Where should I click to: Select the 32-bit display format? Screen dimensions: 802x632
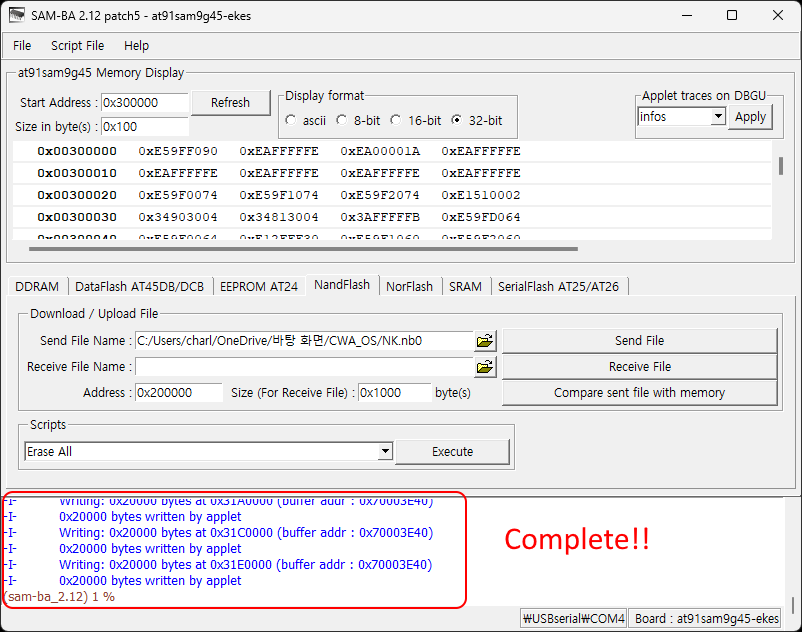click(457, 120)
